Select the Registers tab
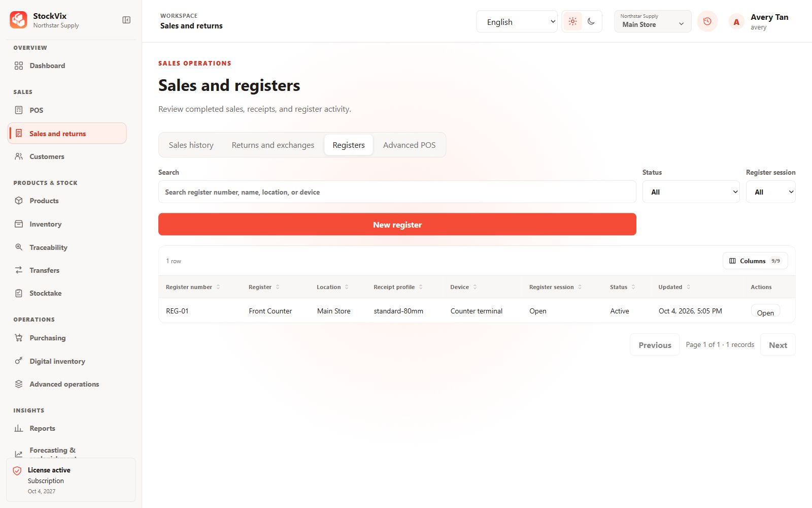Viewport: 812px width, 508px height. 349,145
